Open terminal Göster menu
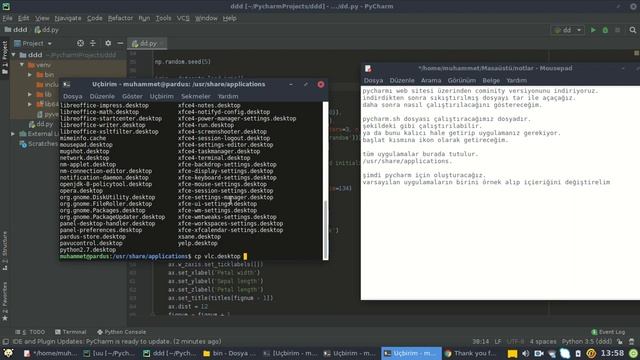The width and height of the screenshot is (640, 360). point(132,96)
